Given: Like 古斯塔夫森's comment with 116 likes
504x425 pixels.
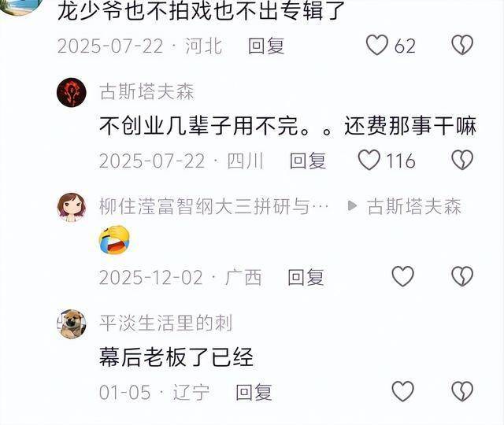Looking at the screenshot, I should (369, 160).
